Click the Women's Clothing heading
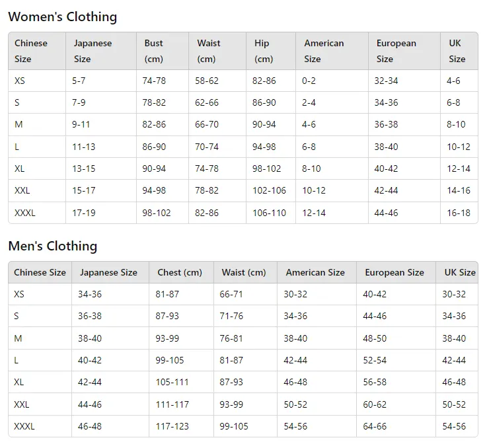This screenshot has width=489, height=448. pos(62,17)
